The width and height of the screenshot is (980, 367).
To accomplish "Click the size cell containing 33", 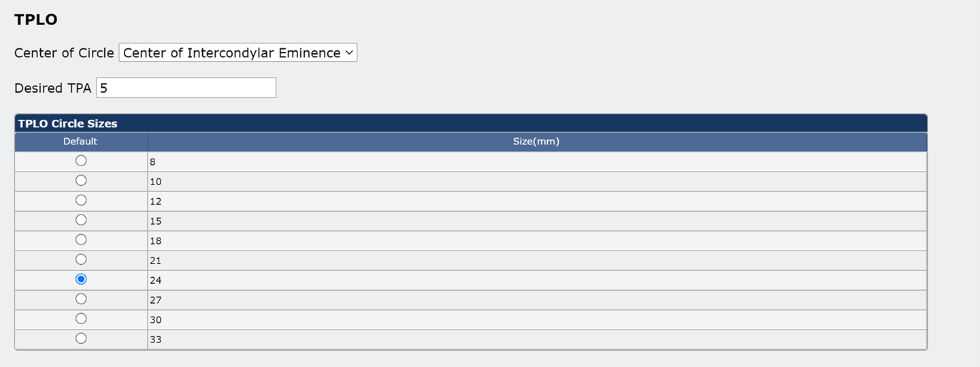I will click(x=536, y=340).
